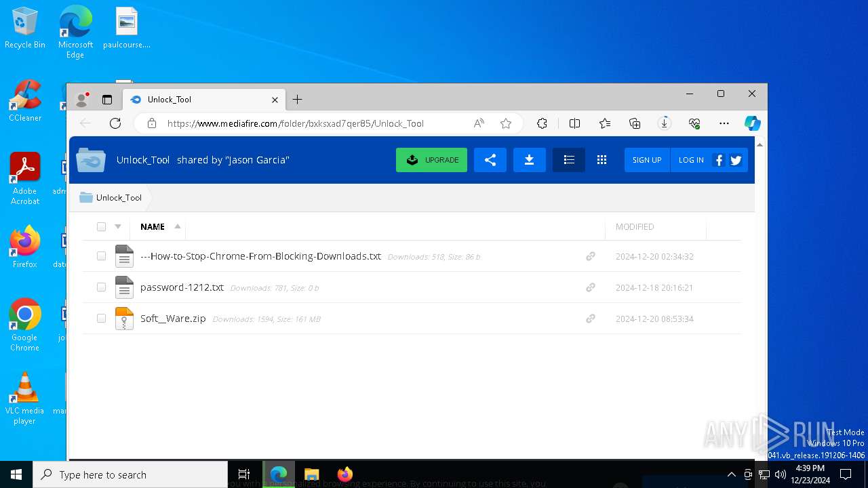This screenshot has width=868, height=488.
Task: Open Edge settings and more menu
Action: pyautogui.click(x=724, y=123)
